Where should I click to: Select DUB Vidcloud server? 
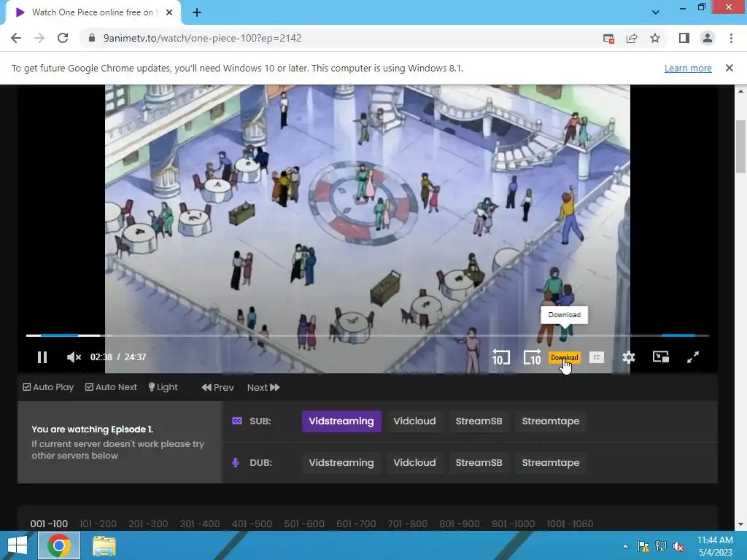click(x=414, y=463)
